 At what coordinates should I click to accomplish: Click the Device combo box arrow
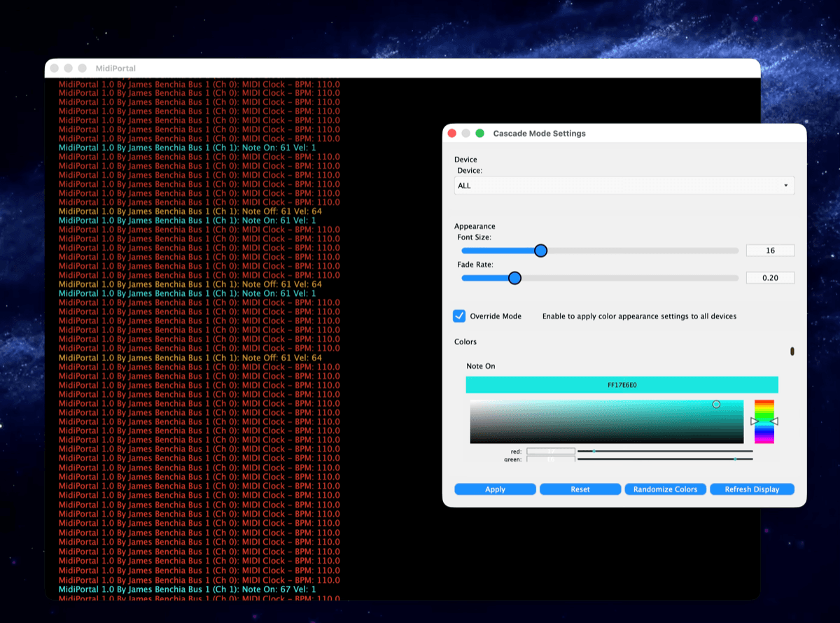(x=785, y=185)
